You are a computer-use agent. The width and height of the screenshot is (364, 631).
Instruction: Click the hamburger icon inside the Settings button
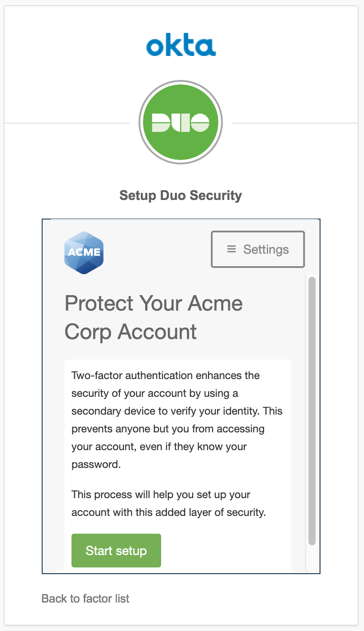[x=231, y=249]
